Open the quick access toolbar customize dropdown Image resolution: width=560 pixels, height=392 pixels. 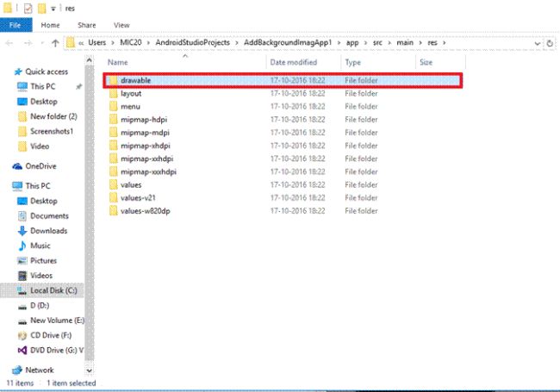coord(53,9)
